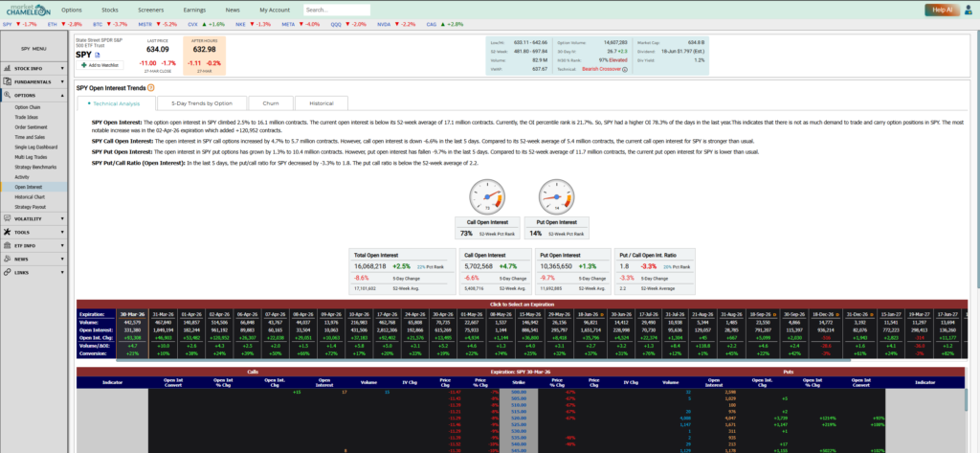Expand the Fundamentals section arrow
The width and height of the screenshot is (980, 453).
(x=62, y=82)
